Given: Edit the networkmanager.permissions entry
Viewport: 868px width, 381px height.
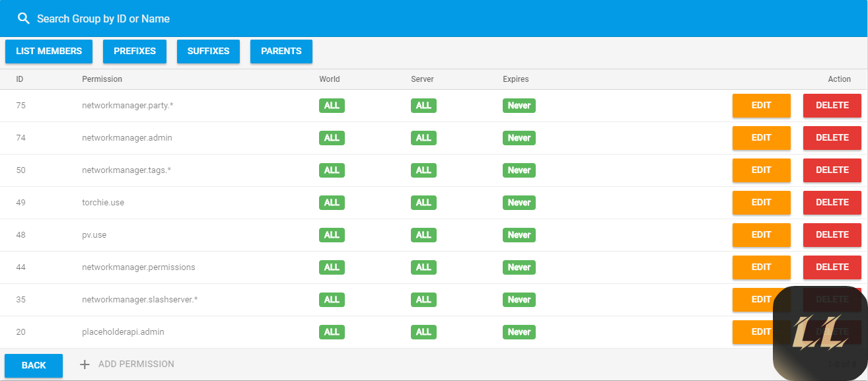Looking at the screenshot, I should tap(761, 267).
